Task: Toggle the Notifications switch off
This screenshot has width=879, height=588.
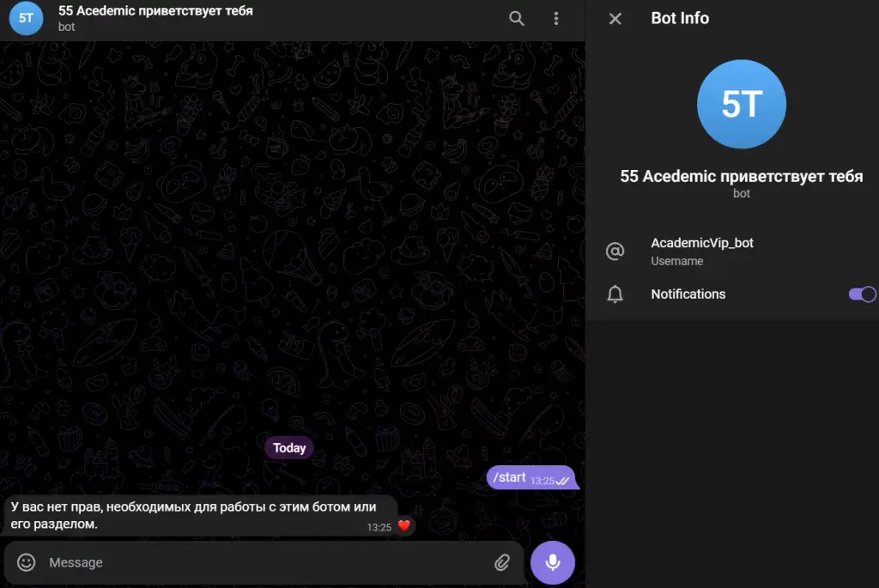Action: coord(862,294)
